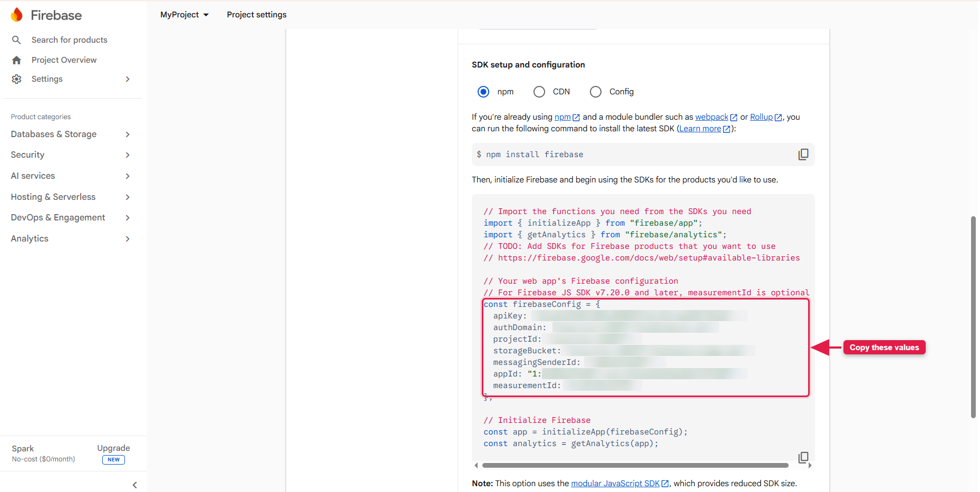This screenshot has width=980, height=492.
Task: Click the projectId line in config
Action: coord(567,339)
